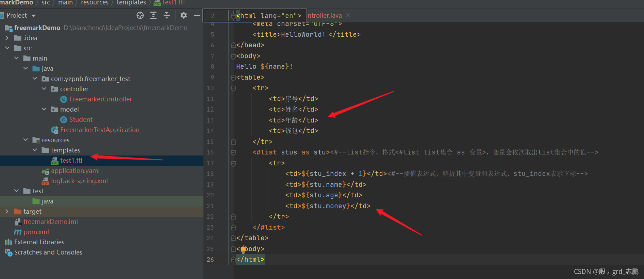Click the lightbulb intention icon on line 25
This screenshot has width=644, height=279.
click(243, 249)
